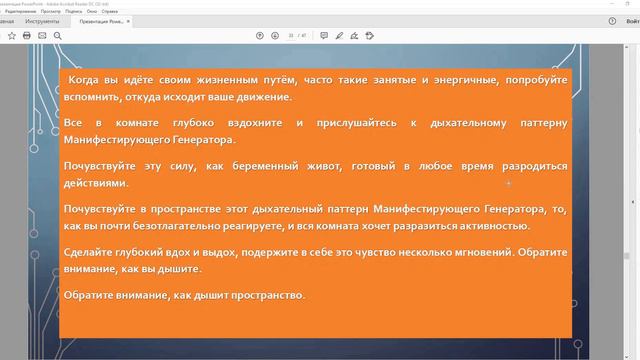Add the document to starred favorites
Screen dimensions: 640x360
coord(12,36)
